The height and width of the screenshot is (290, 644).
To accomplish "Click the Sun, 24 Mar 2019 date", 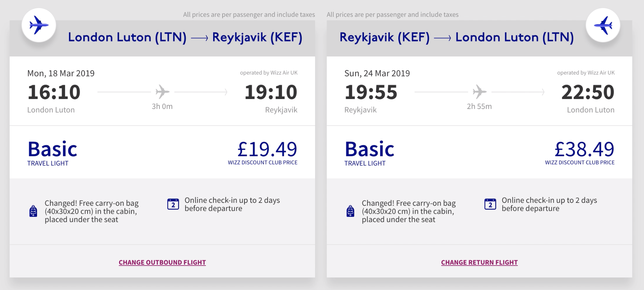I will coord(377,73).
